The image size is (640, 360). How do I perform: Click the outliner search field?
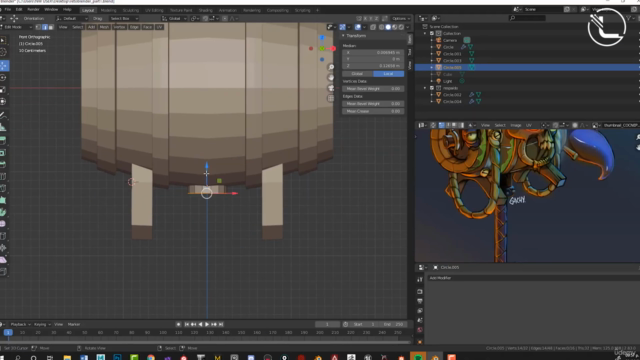(527, 18)
